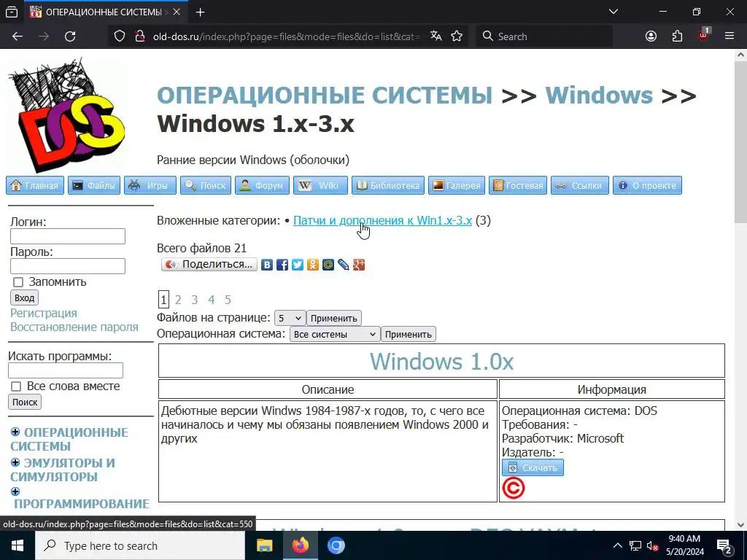Open the tracking protection shield icon

click(x=120, y=36)
